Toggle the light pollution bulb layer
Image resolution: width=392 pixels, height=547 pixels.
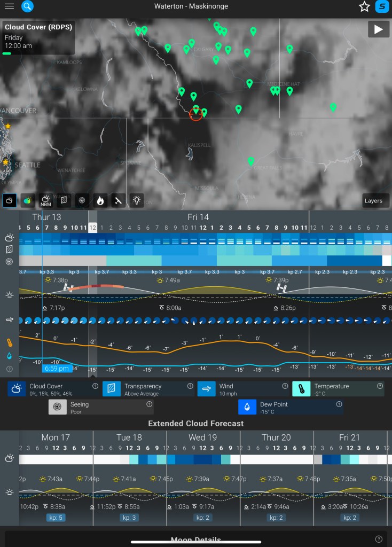click(x=137, y=200)
